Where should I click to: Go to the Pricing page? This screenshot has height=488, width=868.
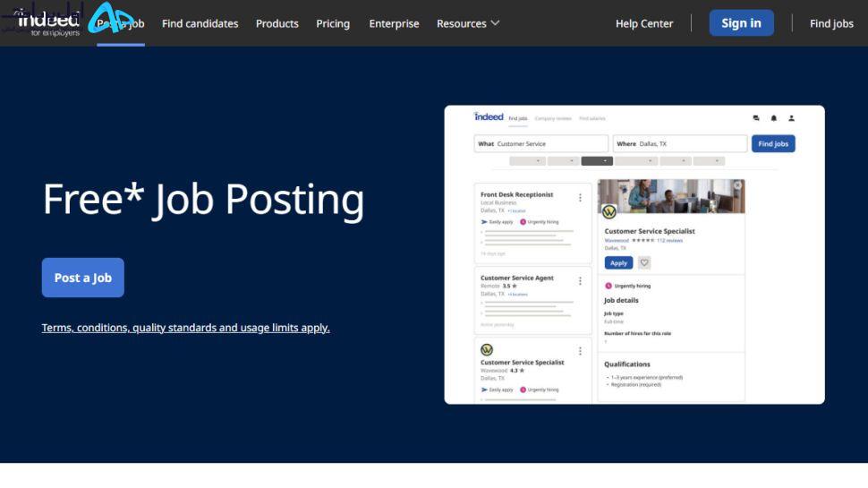(x=333, y=23)
